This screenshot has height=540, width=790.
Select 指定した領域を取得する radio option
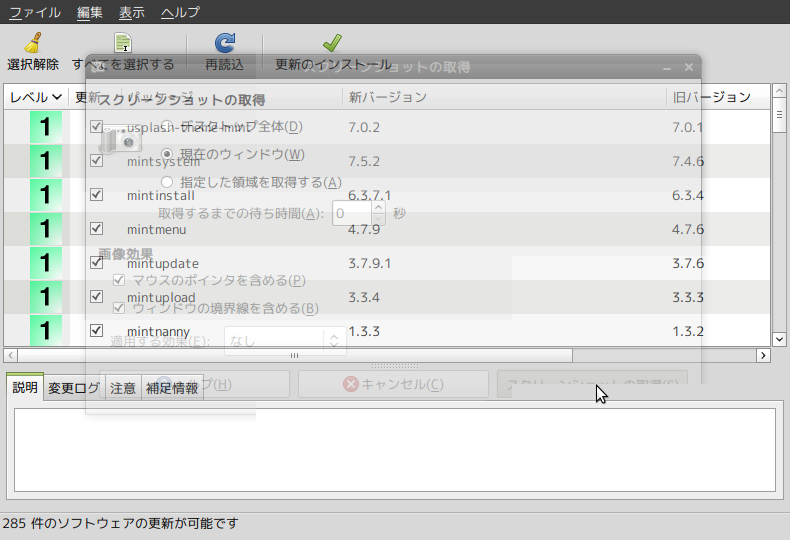[x=167, y=181]
